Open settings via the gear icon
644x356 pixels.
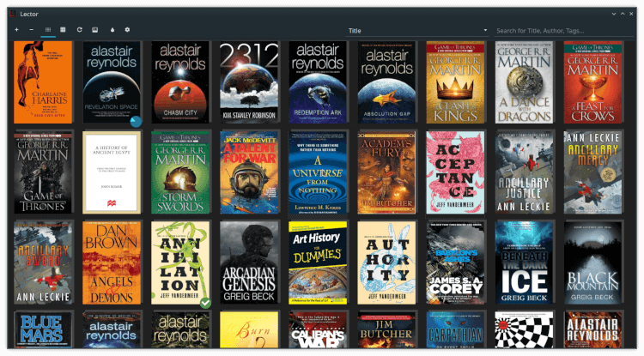coord(127,30)
